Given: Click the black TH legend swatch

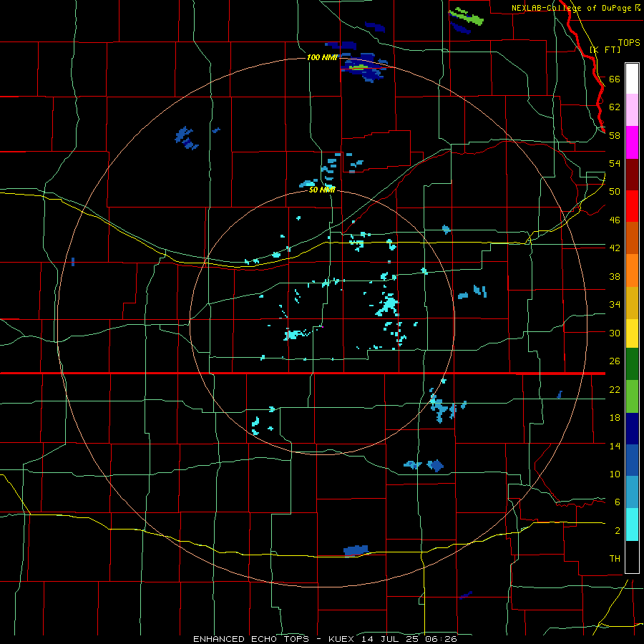Looking at the screenshot, I should (632, 557).
